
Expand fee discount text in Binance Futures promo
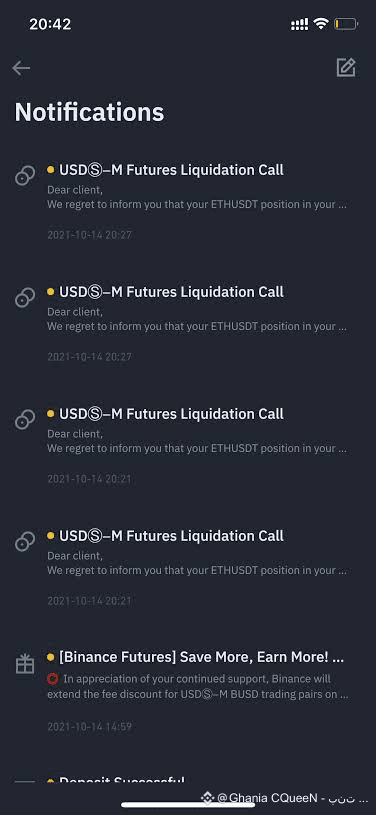[x=198, y=686]
